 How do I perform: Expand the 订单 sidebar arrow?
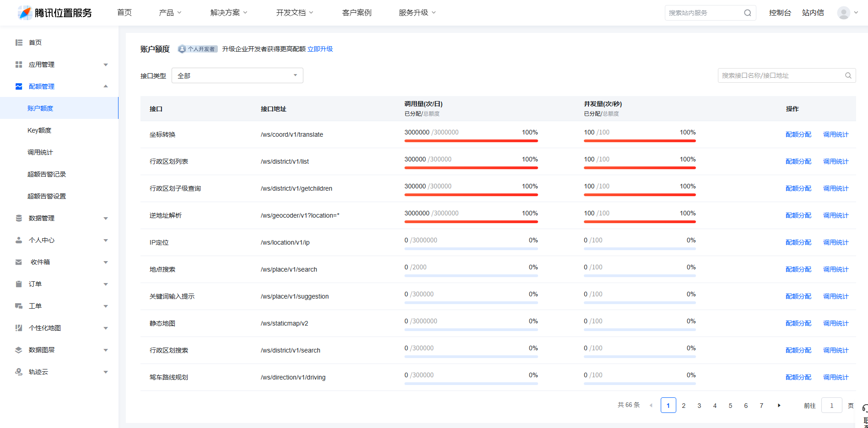[x=106, y=284]
